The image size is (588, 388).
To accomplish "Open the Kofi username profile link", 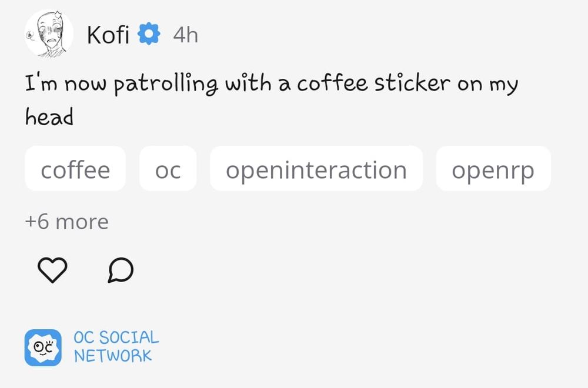I will coord(108,35).
